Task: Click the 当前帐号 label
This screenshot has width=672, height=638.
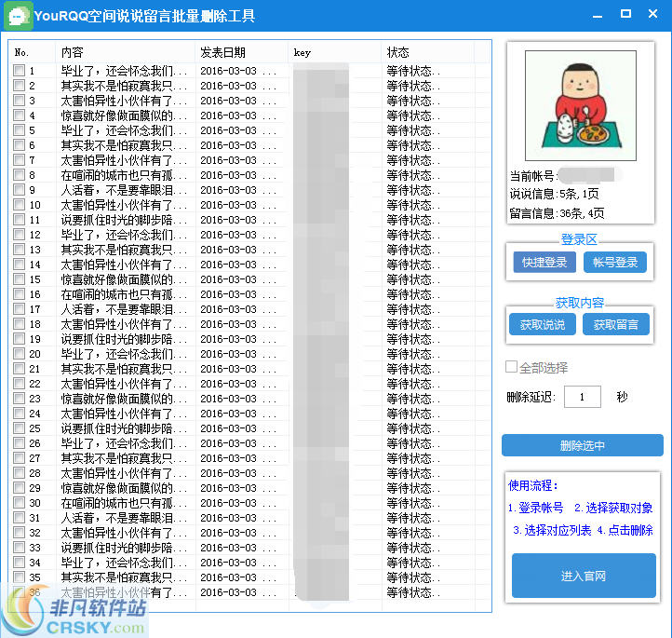Action: point(532,175)
